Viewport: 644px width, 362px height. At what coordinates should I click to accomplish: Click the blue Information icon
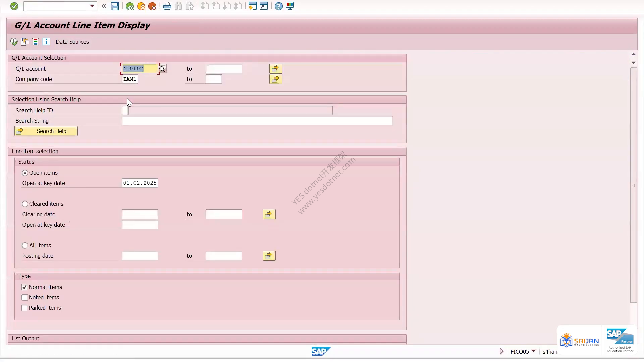tap(46, 42)
